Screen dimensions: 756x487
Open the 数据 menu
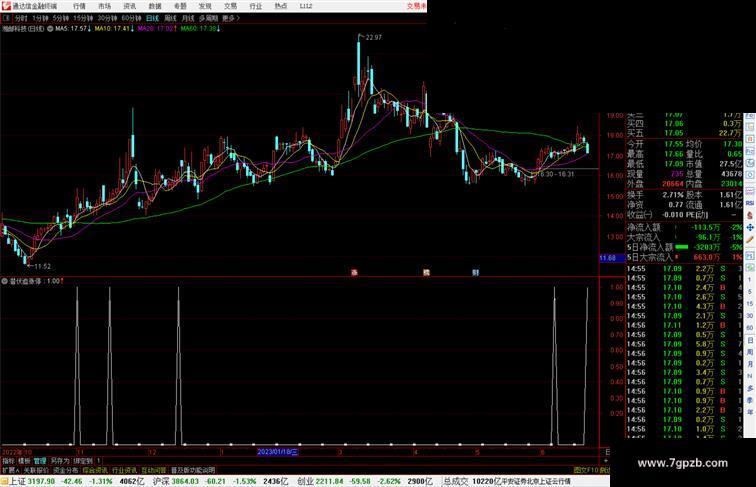(x=155, y=6)
